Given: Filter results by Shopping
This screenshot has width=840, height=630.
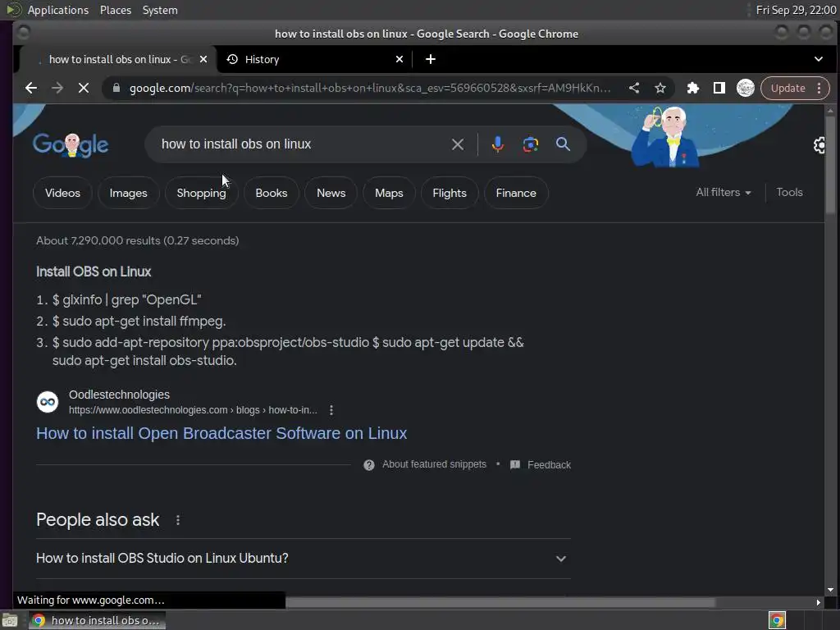Looking at the screenshot, I should tap(202, 193).
